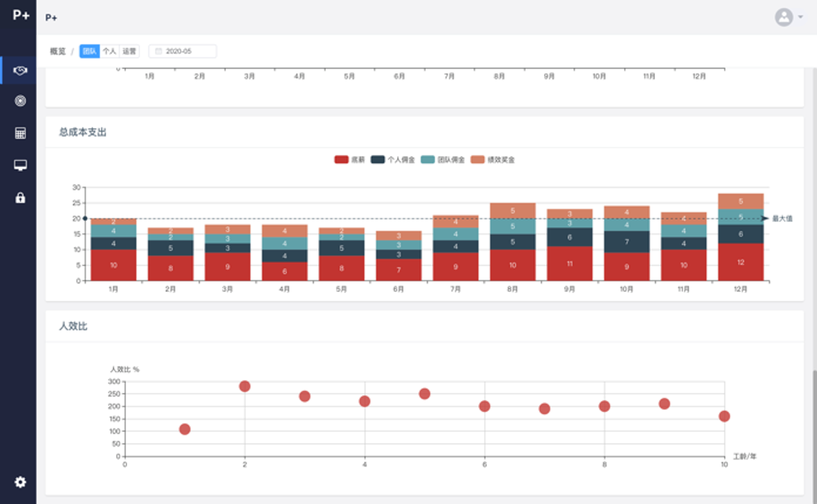Toggle the 个人佣金 legend series

point(393,160)
